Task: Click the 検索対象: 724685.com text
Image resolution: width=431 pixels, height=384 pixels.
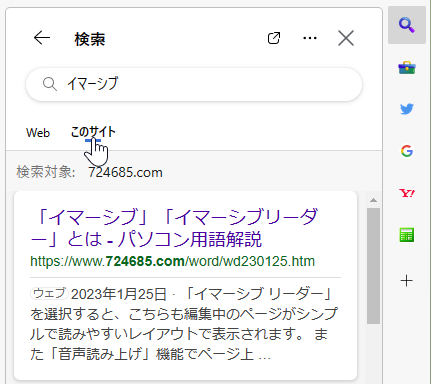Action: click(89, 172)
